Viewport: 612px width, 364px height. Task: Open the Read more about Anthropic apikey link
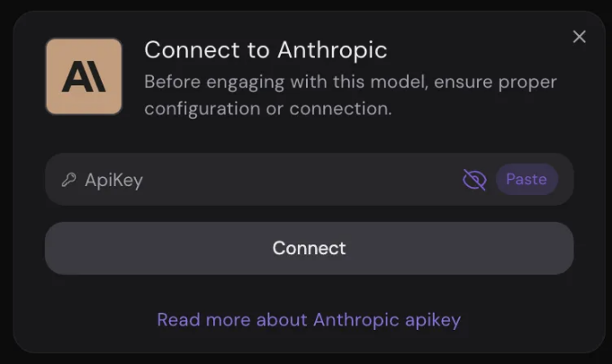(309, 320)
